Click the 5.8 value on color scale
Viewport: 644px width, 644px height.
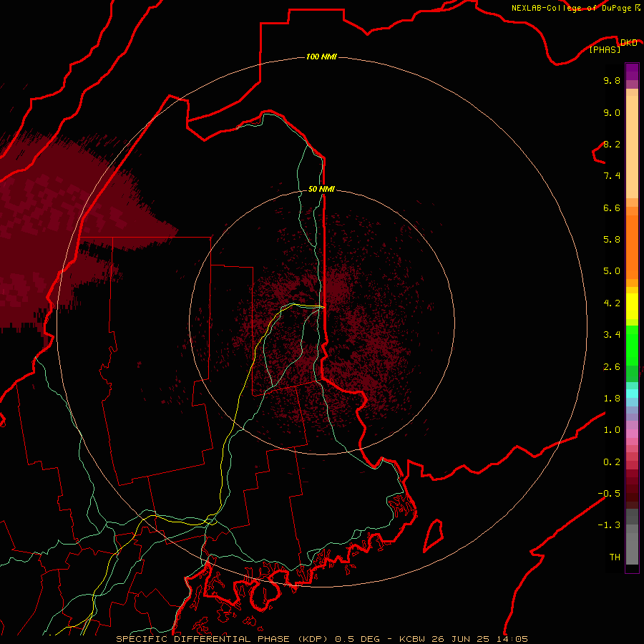click(612, 239)
